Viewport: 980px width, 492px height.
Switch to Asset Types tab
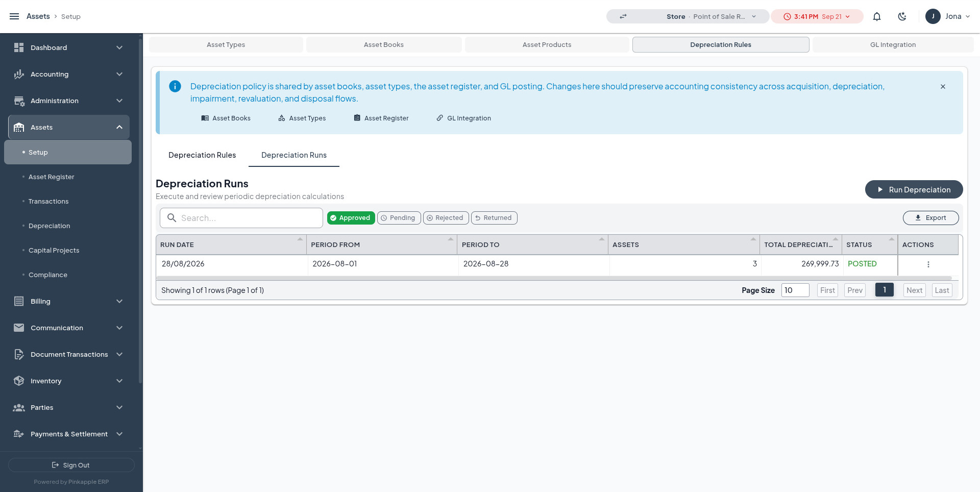click(226, 44)
